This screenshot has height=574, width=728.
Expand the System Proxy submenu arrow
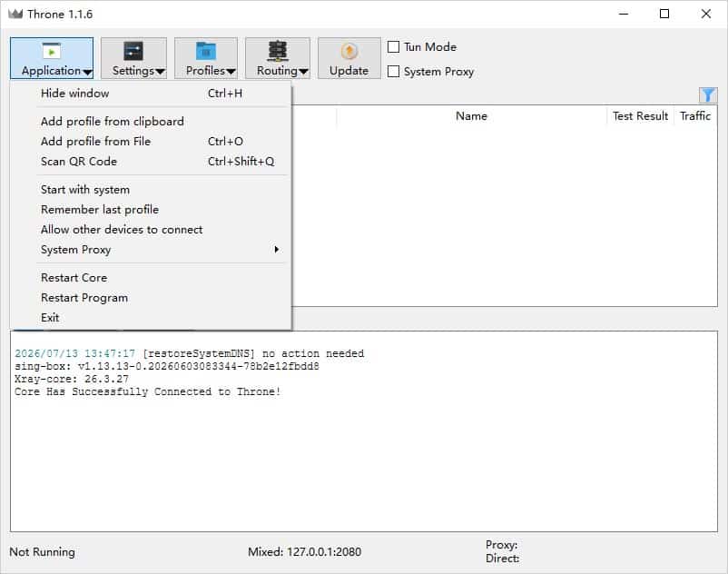click(x=277, y=250)
